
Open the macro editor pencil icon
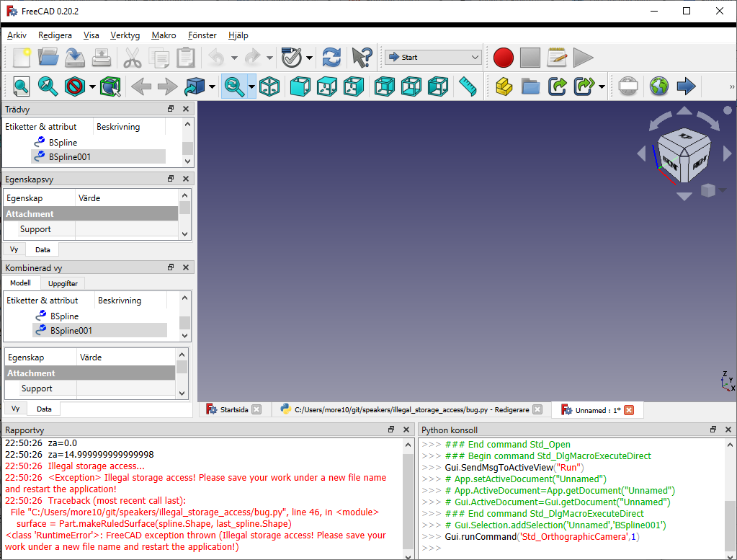click(x=556, y=58)
